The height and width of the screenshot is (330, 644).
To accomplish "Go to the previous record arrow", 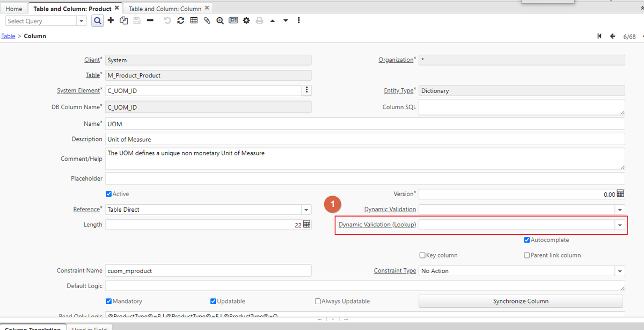I will (612, 37).
